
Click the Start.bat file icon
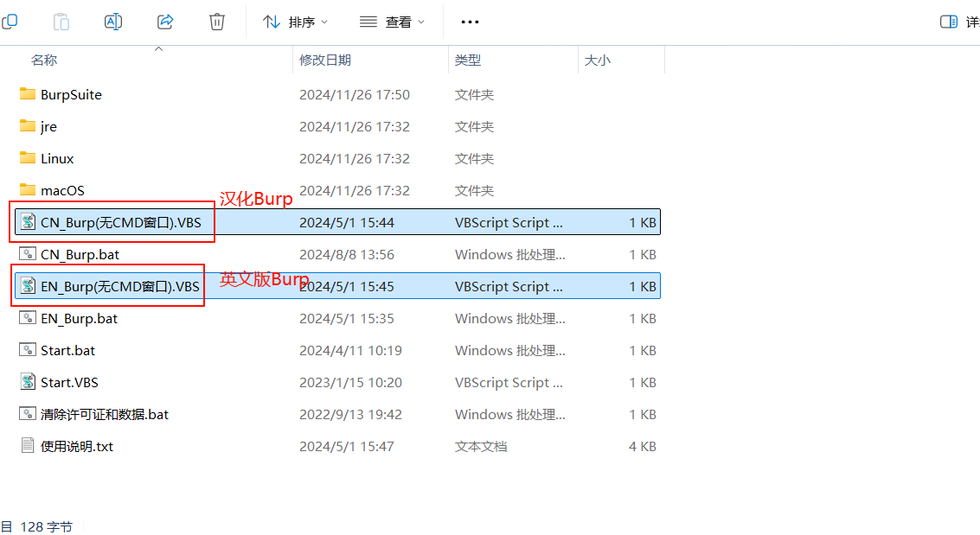click(x=28, y=349)
